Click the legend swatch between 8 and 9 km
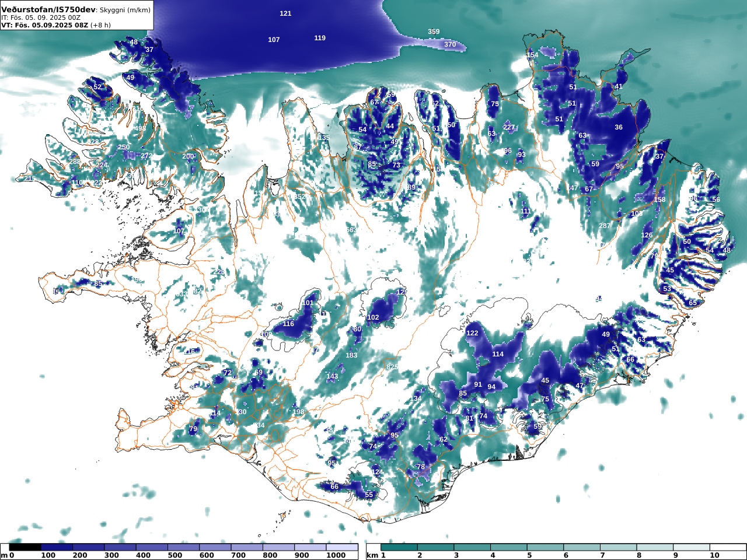This screenshot has width=747, height=560. click(x=654, y=547)
